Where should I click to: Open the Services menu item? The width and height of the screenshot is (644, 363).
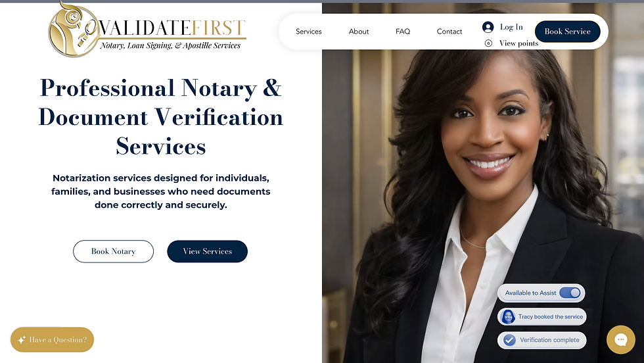point(308,32)
